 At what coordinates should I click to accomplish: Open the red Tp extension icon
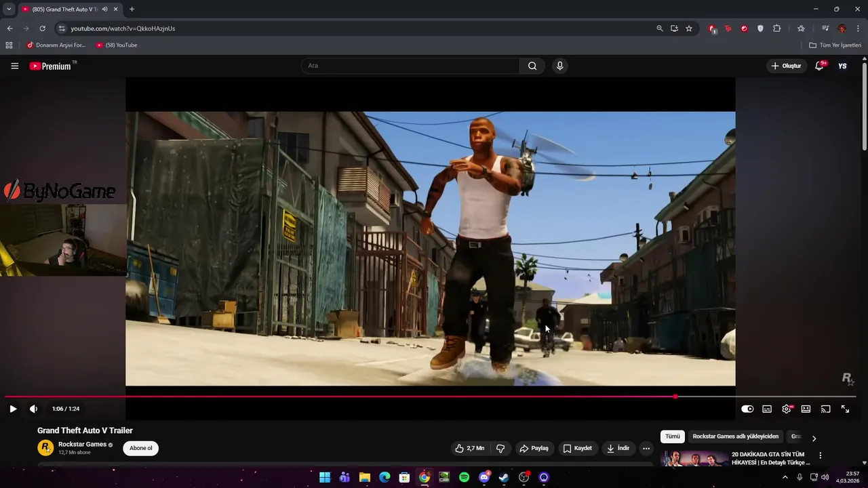728,28
